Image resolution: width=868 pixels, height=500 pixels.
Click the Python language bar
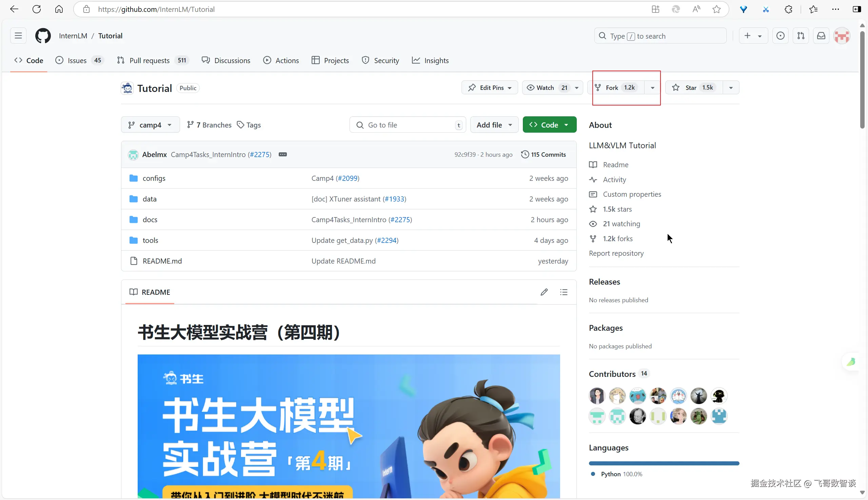pyautogui.click(x=664, y=463)
